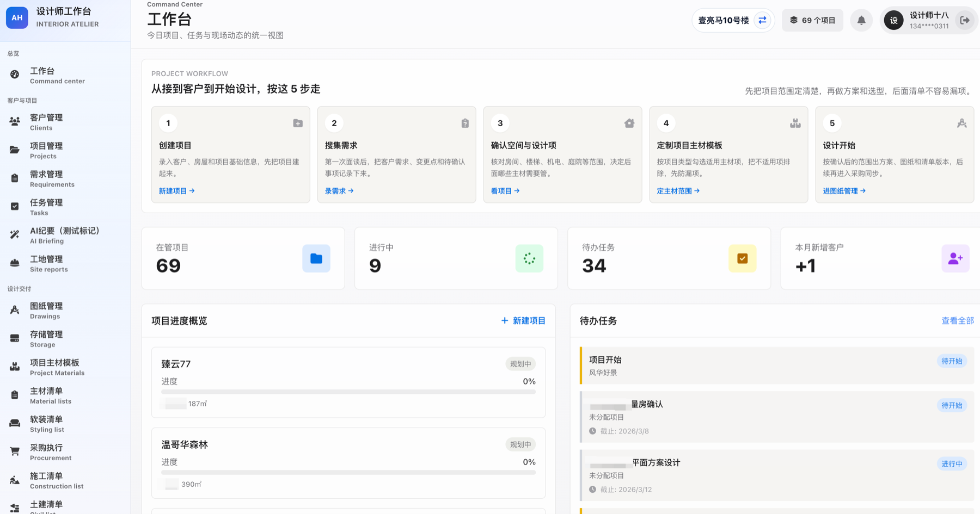Click the 设 user avatar circle

pos(893,21)
